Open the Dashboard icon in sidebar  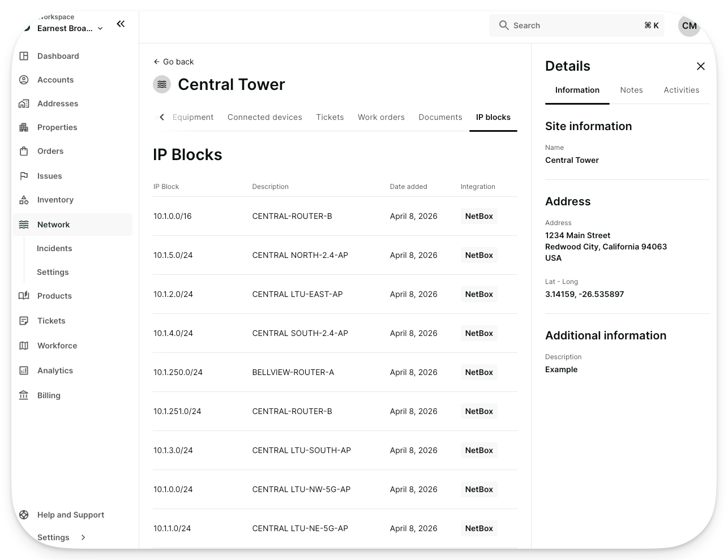[x=24, y=56]
